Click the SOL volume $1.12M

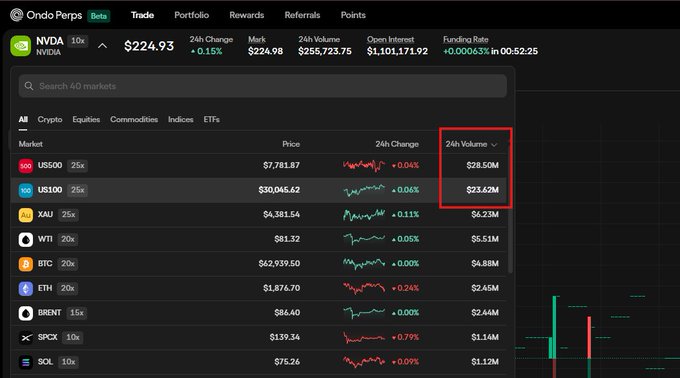click(485, 362)
